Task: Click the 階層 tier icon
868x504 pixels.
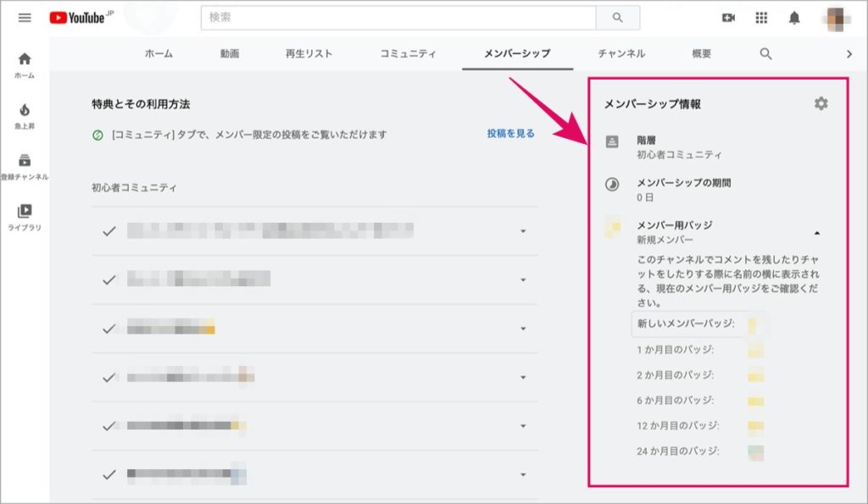Action: [x=612, y=141]
